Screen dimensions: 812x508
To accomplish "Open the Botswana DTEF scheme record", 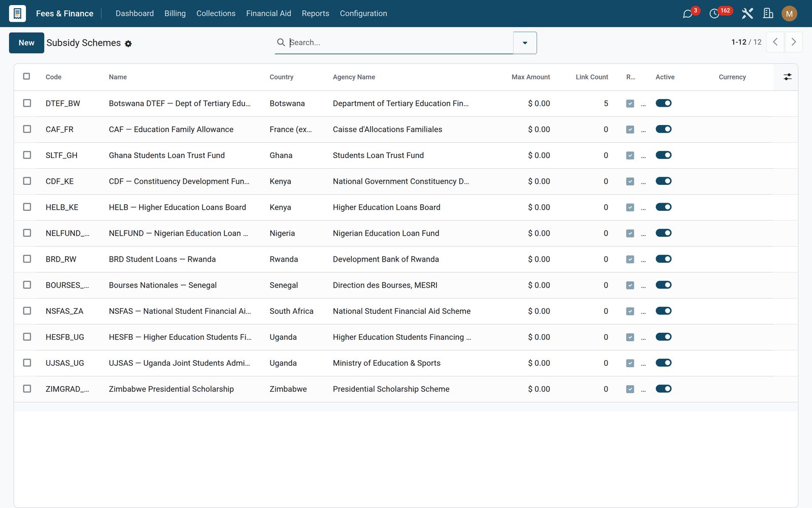I will pyautogui.click(x=180, y=103).
